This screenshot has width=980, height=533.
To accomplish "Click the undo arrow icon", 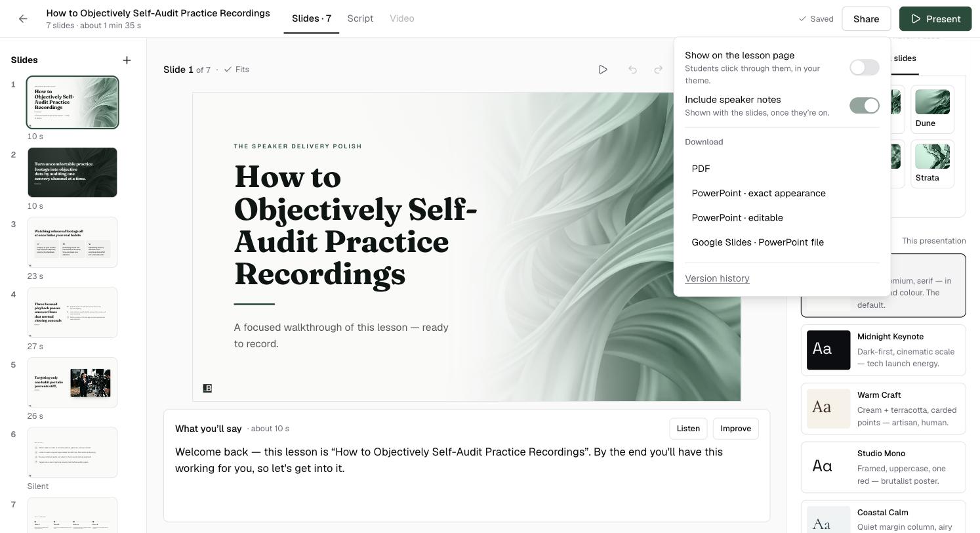I will 632,70.
